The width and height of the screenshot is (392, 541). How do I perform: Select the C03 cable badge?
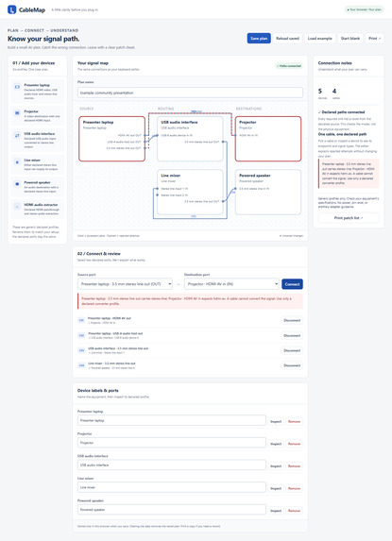coord(81,350)
